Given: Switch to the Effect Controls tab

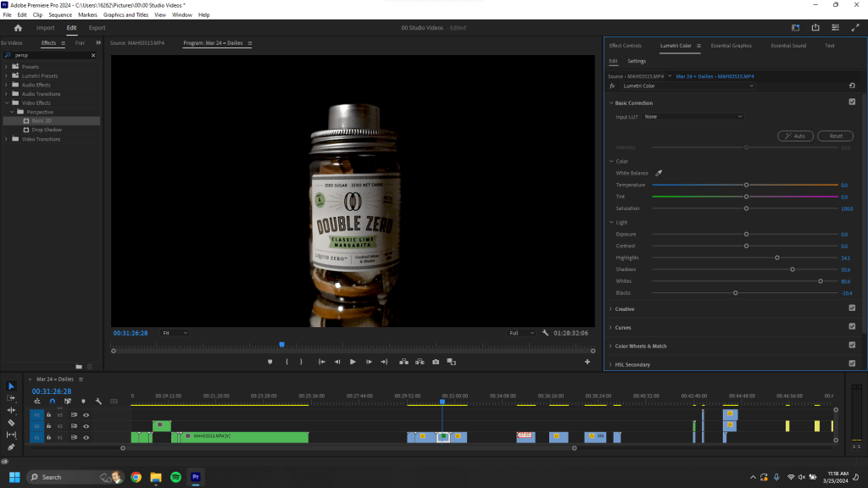Looking at the screenshot, I should [625, 45].
